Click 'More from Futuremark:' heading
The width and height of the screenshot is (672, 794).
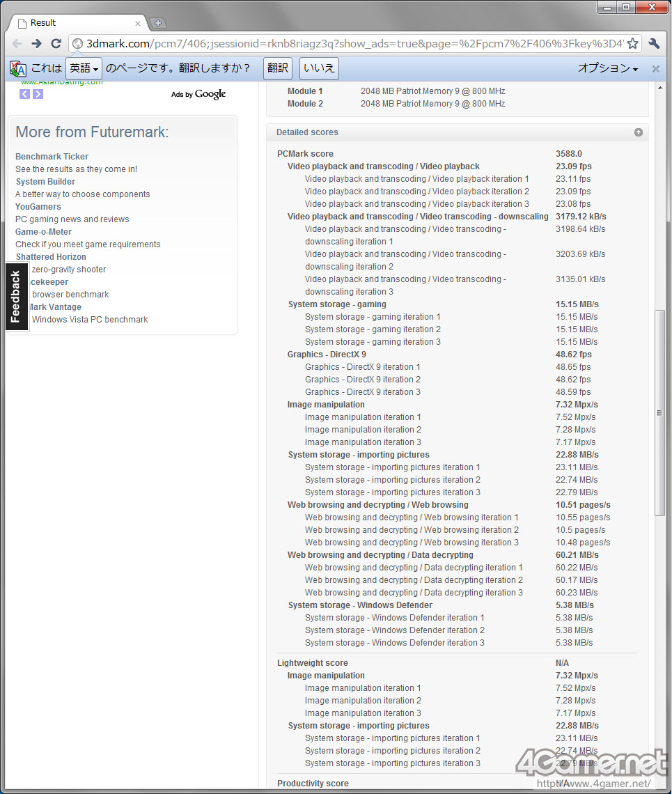click(92, 132)
